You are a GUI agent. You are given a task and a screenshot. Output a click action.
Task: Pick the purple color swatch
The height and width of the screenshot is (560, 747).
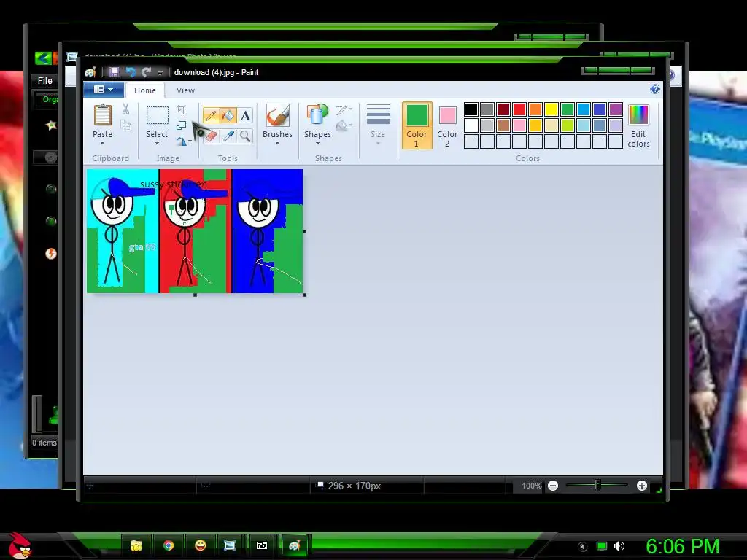click(616, 109)
